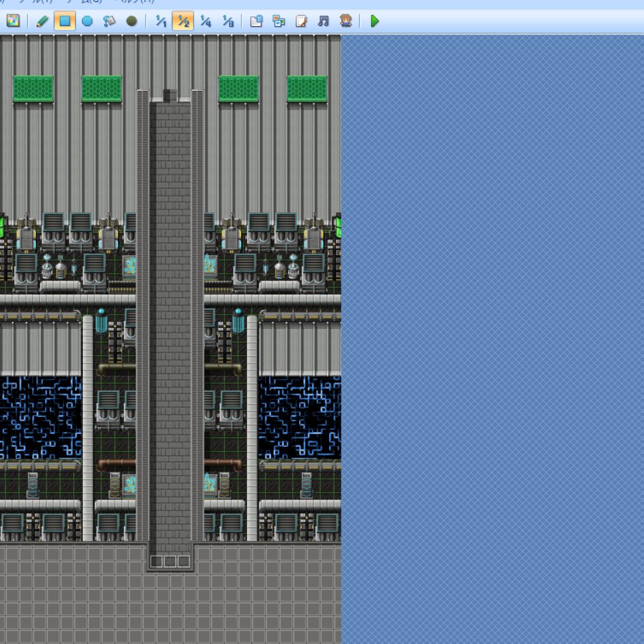Viewport: 644px width, 644px height.
Task: Select the Region mode palette icon
Action: tap(13, 21)
